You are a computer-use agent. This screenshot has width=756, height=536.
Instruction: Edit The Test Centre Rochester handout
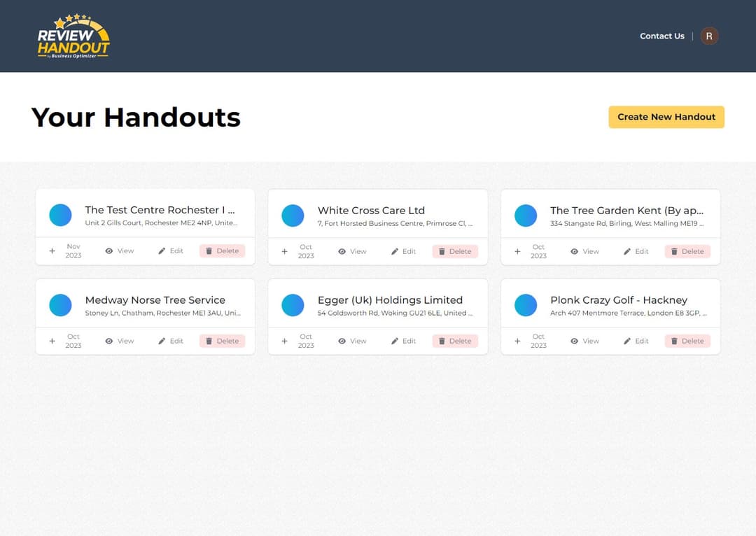[x=170, y=251]
